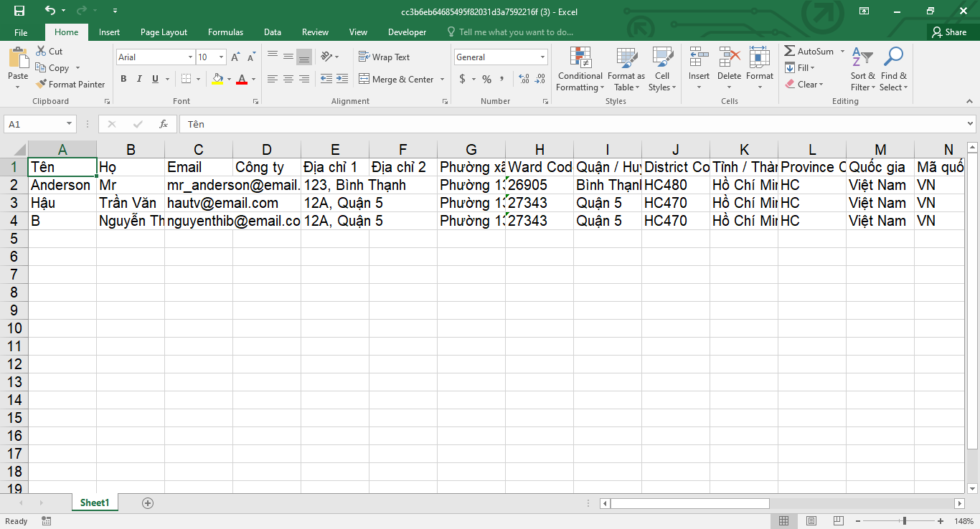The image size is (980, 529).
Task: Toggle Wrap Text for selected cell
Action: tap(384, 57)
